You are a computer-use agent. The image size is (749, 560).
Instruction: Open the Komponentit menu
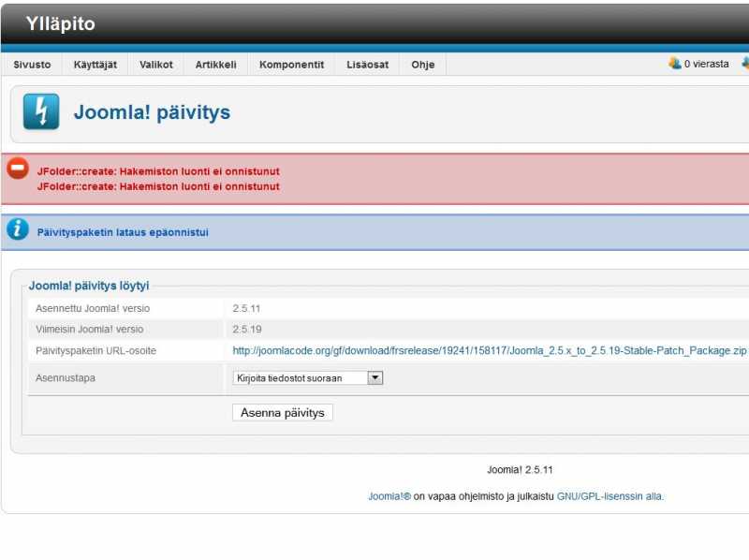(291, 65)
